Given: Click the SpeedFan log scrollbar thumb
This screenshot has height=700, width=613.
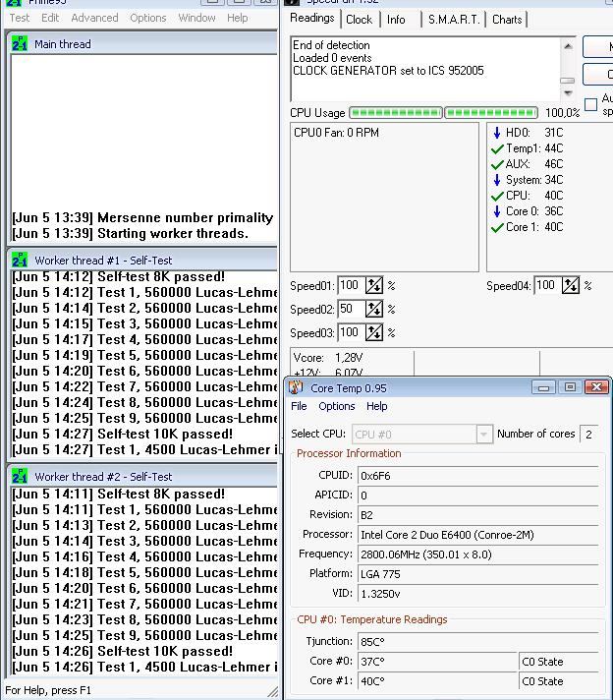Looking at the screenshot, I should [568, 81].
